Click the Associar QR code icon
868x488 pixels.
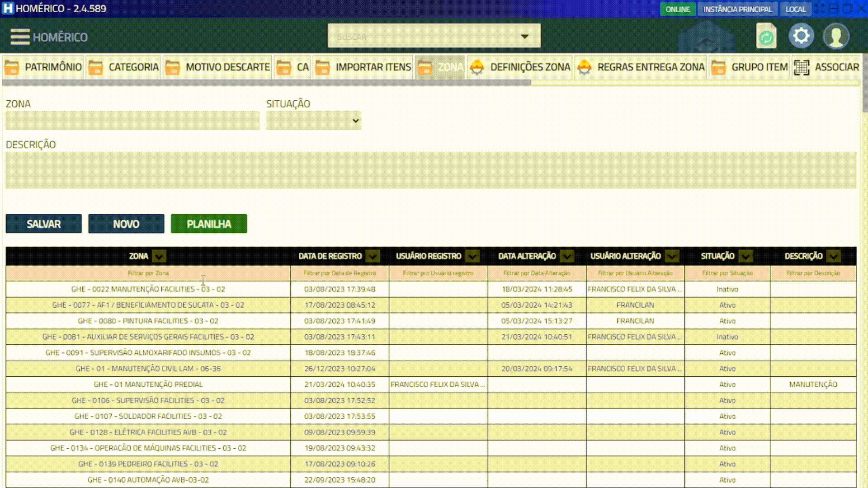point(802,67)
